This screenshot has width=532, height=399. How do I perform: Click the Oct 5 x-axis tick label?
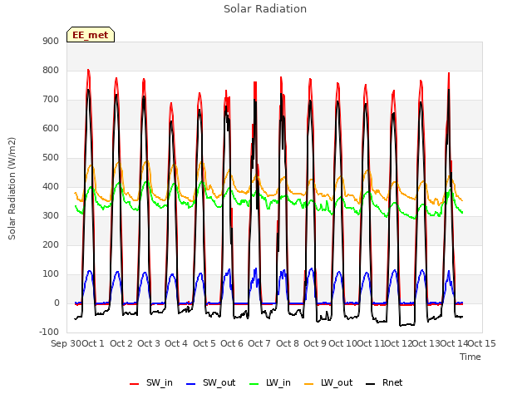(x=204, y=343)
